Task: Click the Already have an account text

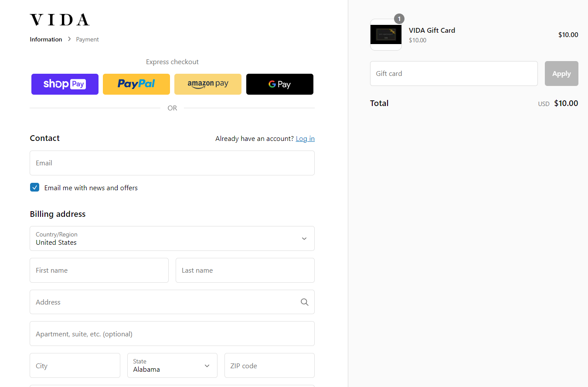Action: 255,139
